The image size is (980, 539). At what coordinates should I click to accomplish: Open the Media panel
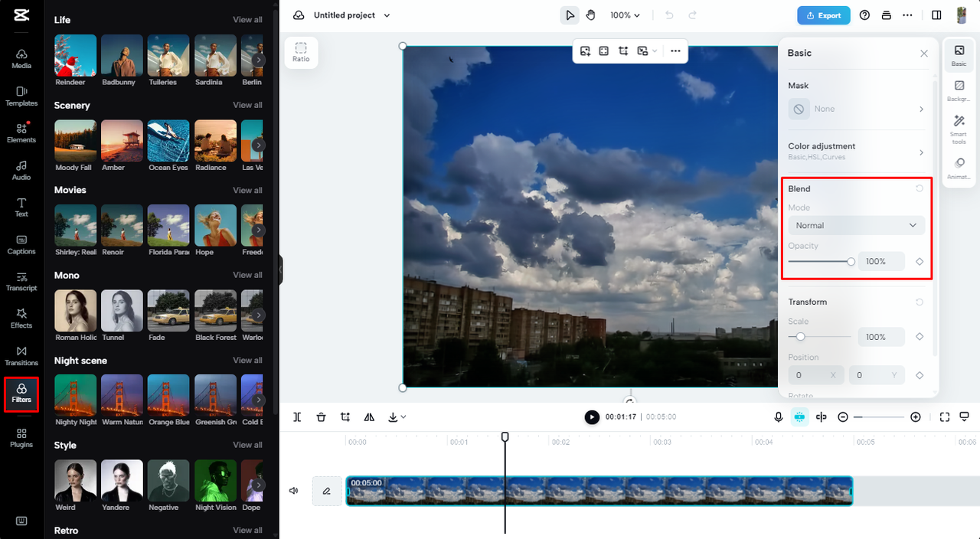[21, 59]
